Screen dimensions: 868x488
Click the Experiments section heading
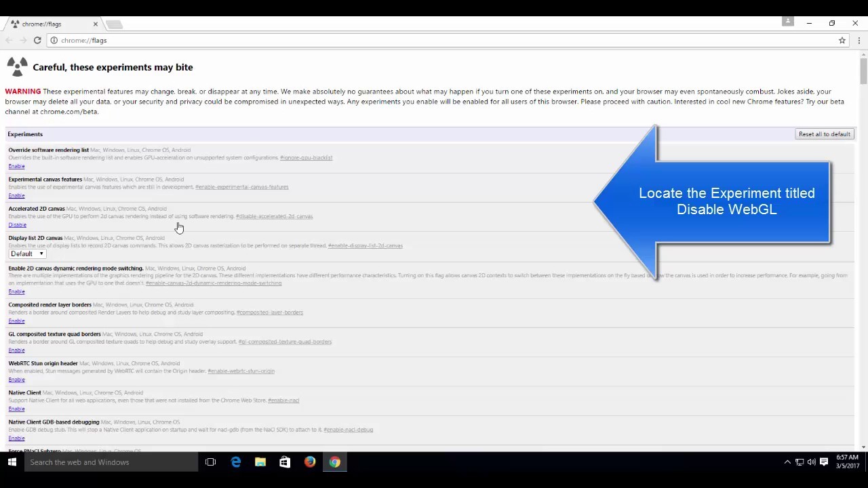tap(25, 134)
